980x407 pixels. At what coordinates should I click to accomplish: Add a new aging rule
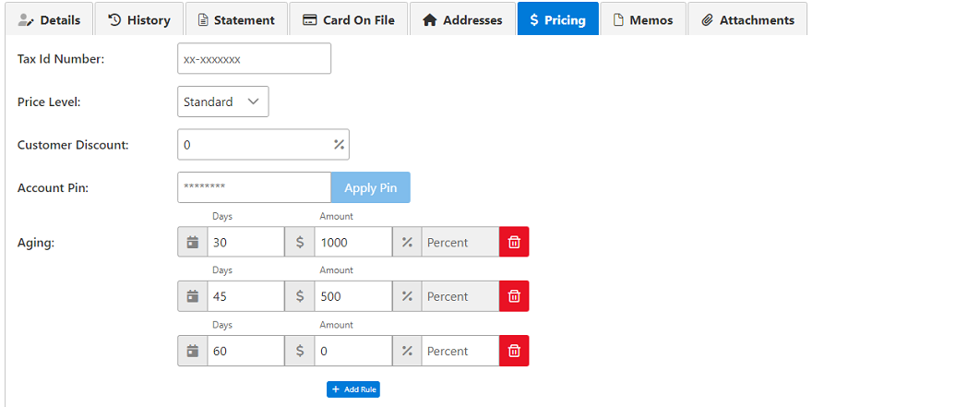(353, 389)
